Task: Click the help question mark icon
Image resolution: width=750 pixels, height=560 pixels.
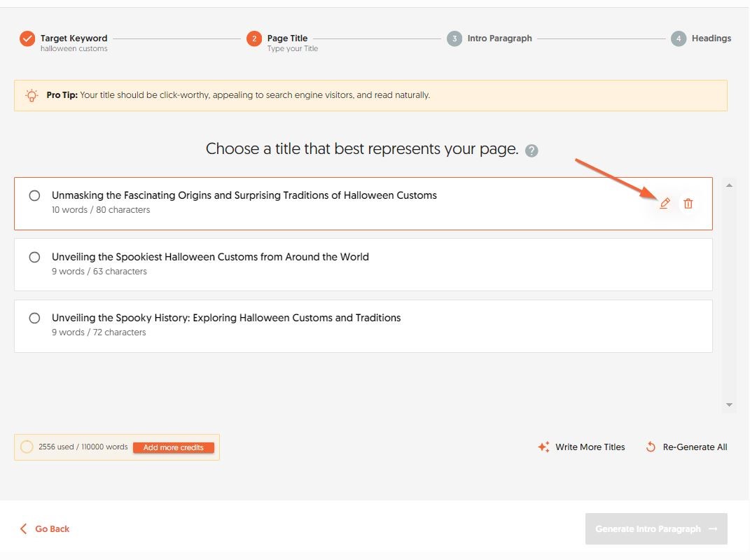Action: pos(532,150)
